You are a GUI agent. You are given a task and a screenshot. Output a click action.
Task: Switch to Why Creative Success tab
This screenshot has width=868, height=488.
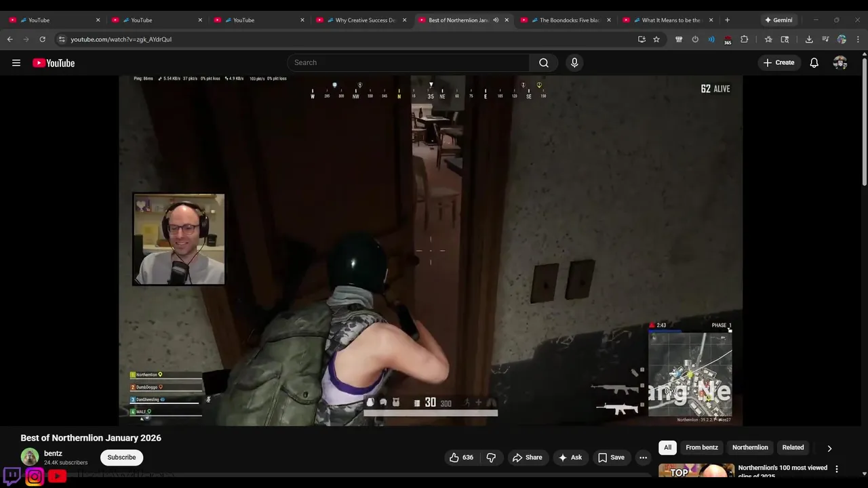(361, 20)
